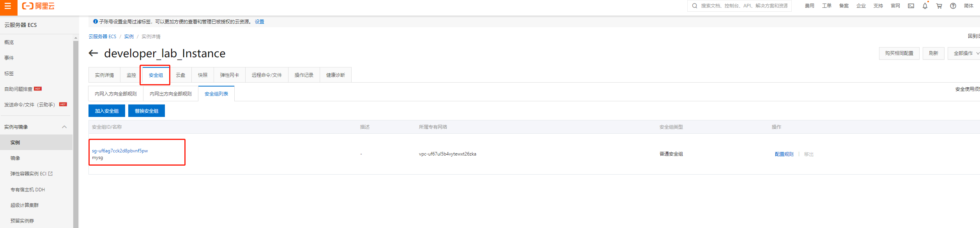Viewport: 980px width, 228px height.
Task: Click the 替换安全组 button
Action: (x=146, y=111)
